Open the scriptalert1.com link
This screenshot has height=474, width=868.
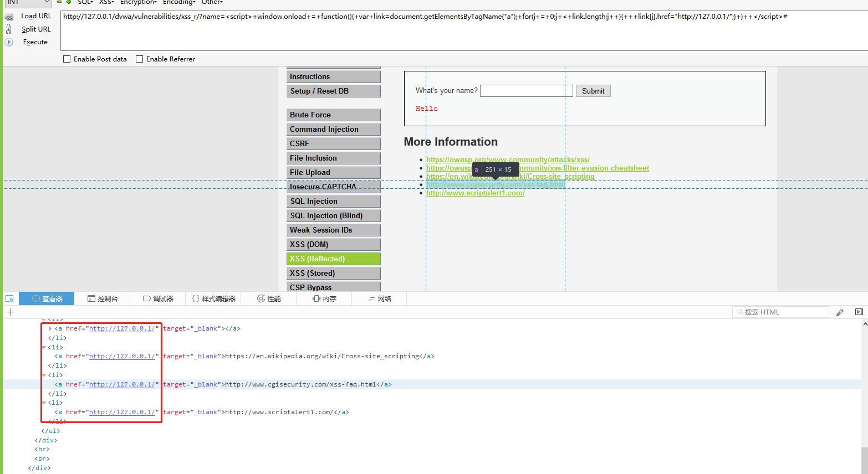[x=474, y=193]
